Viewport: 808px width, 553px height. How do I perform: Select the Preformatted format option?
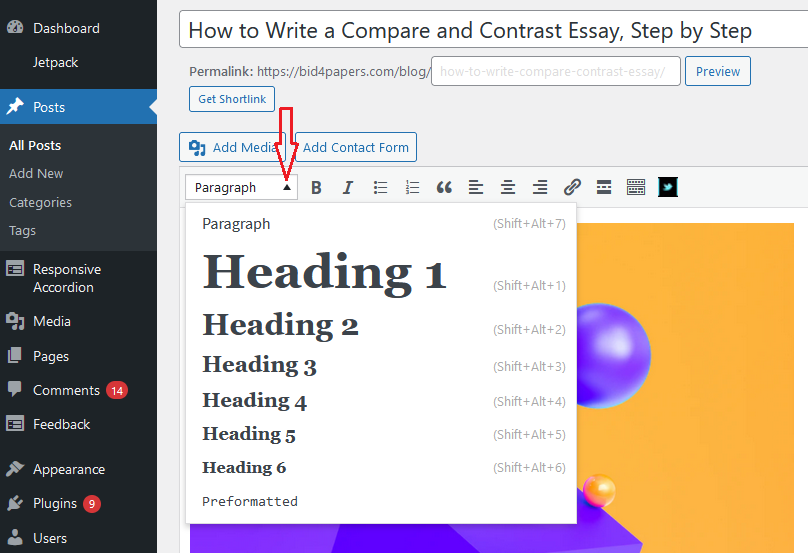pyautogui.click(x=381, y=501)
